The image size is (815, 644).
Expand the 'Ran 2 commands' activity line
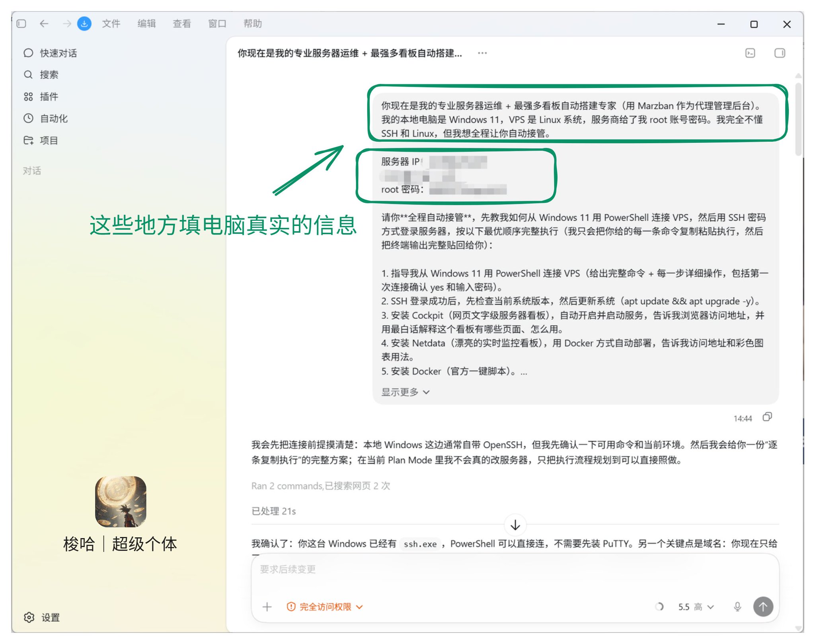click(321, 486)
